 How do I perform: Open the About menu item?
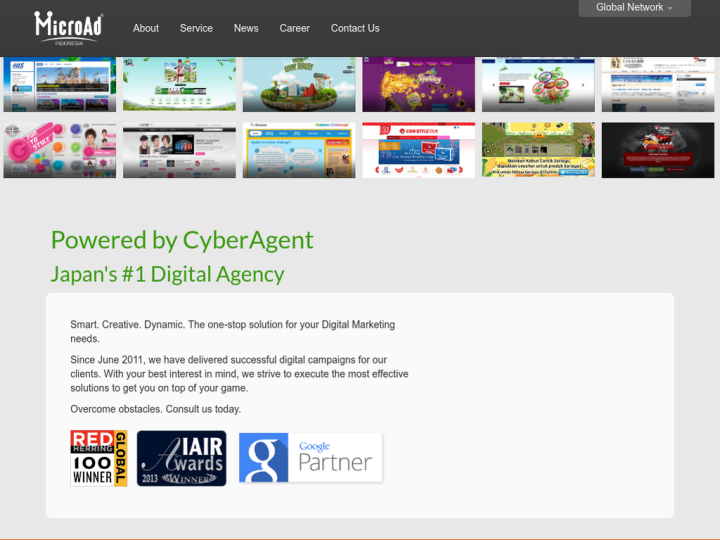(146, 28)
